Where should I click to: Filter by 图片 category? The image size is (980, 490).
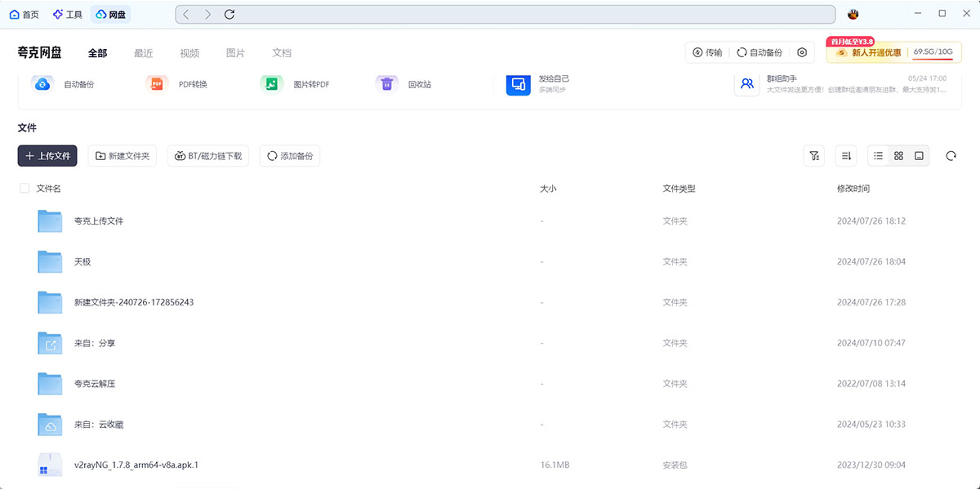point(235,53)
